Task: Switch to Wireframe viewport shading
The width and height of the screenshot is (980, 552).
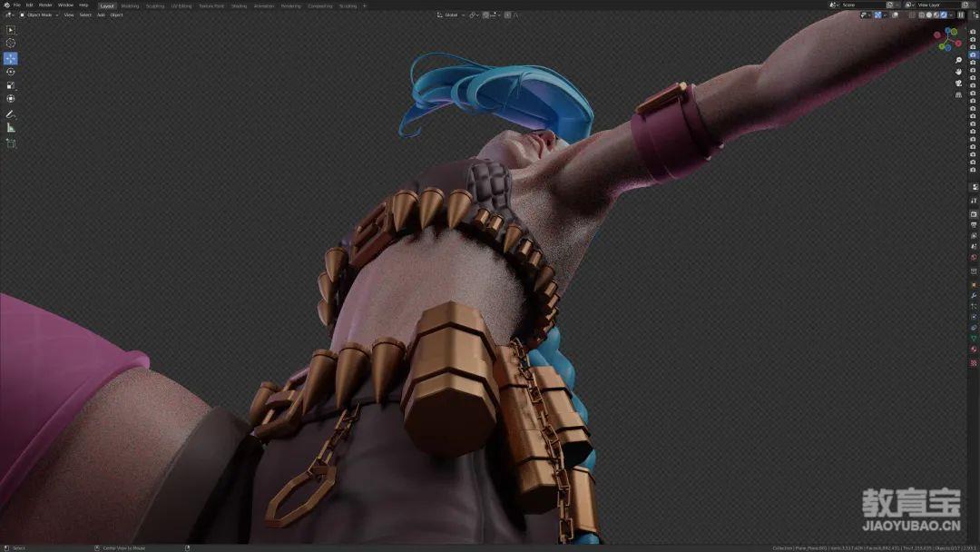Action: tap(921, 15)
